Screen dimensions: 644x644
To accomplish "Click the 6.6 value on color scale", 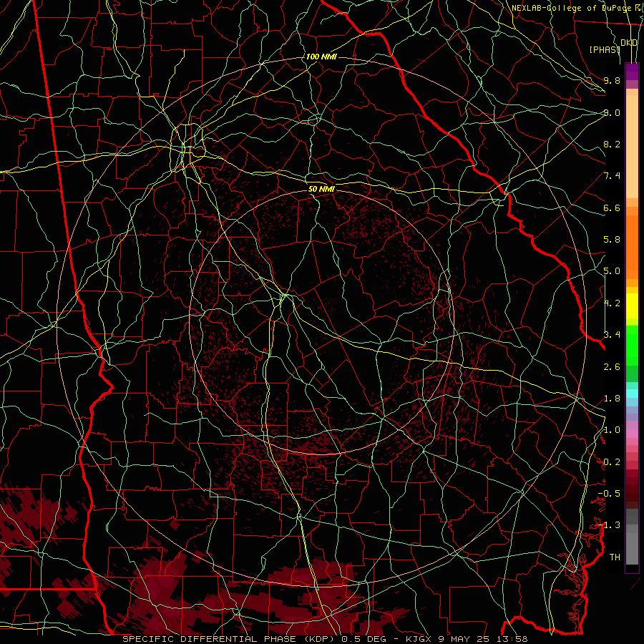I will point(612,208).
